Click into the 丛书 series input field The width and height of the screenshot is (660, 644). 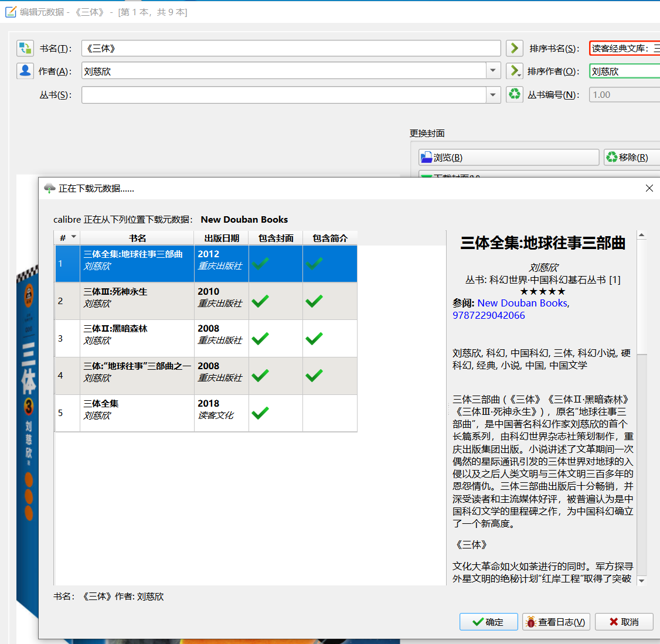284,95
